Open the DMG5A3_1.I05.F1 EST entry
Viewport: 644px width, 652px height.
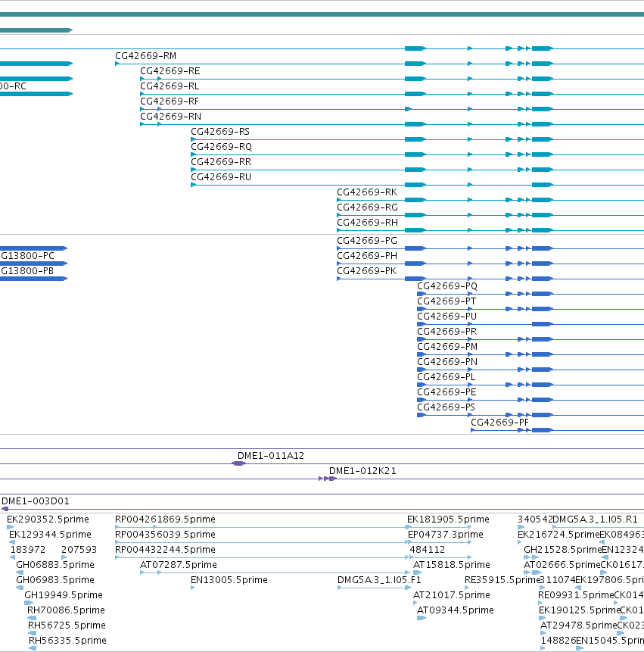point(379,579)
